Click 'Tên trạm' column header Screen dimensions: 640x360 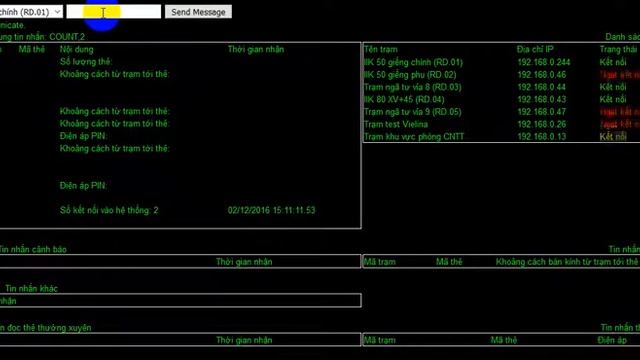point(380,49)
